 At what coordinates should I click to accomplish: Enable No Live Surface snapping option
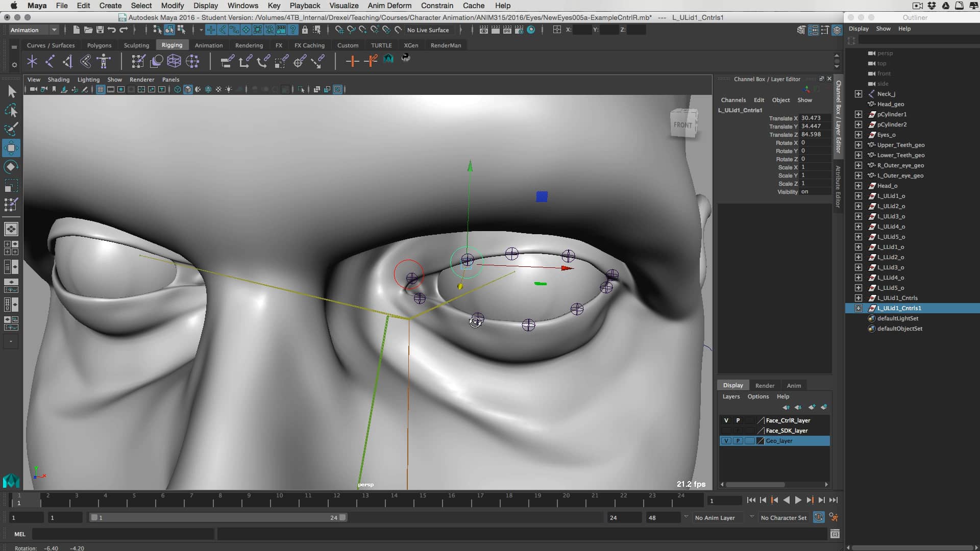pyautogui.click(x=428, y=30)
